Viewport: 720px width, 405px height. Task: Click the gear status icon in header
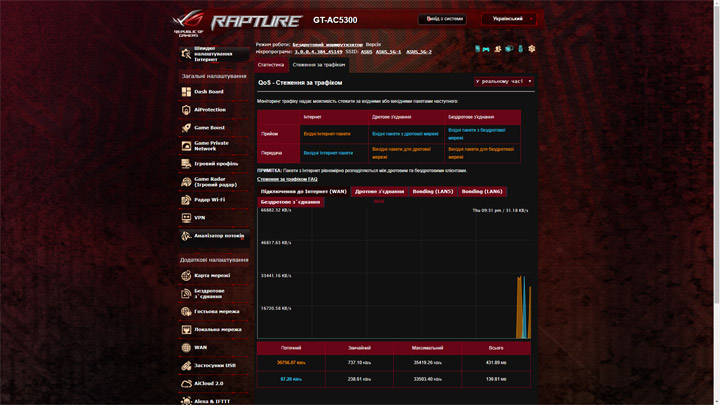tap(532, 49)
